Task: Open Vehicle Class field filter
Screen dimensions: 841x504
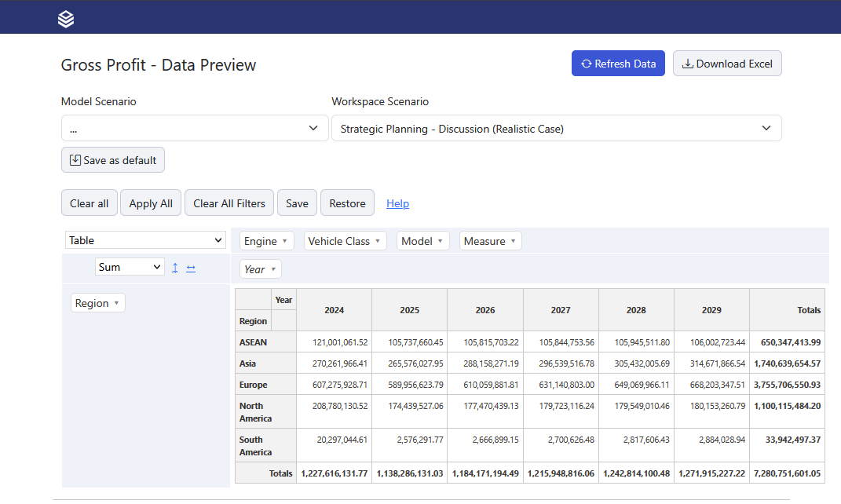Action: pyautogui.click(x=345, y=241)
